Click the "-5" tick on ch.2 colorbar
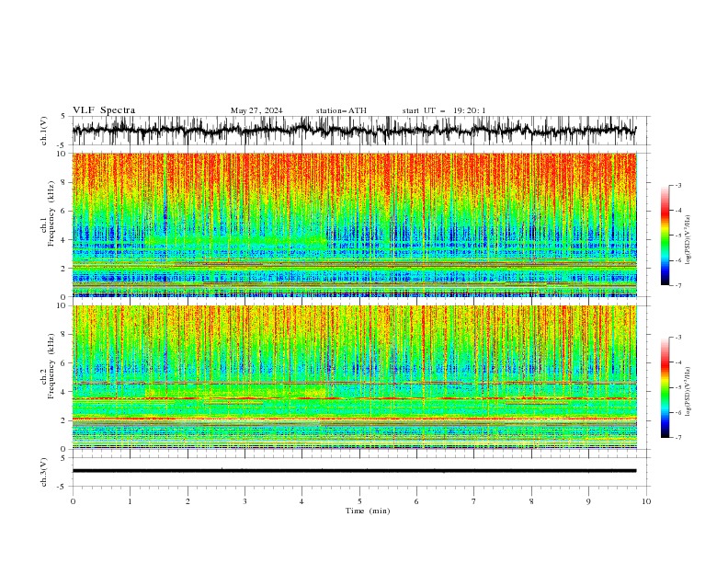The image size is (728, 563). click(x=678, y=387)
